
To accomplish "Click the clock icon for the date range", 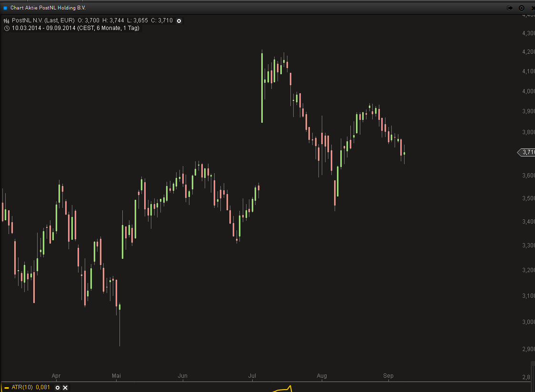I will [x=7, y=29].
